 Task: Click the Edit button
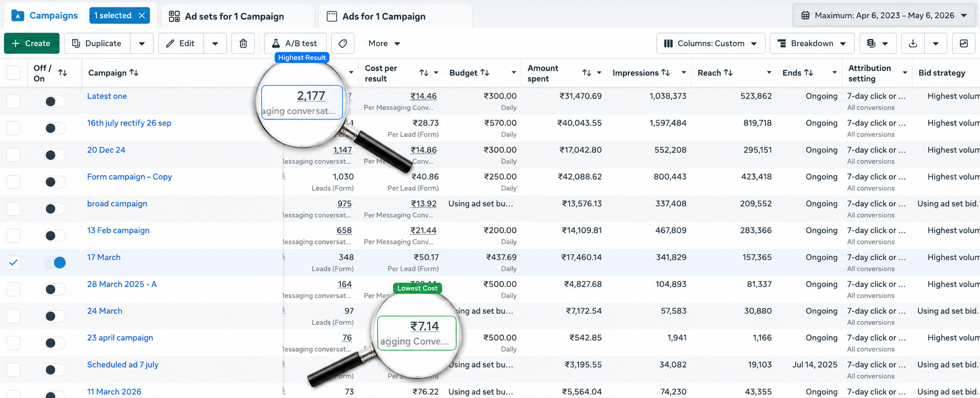pyautogui.click(x=181, y=43)
